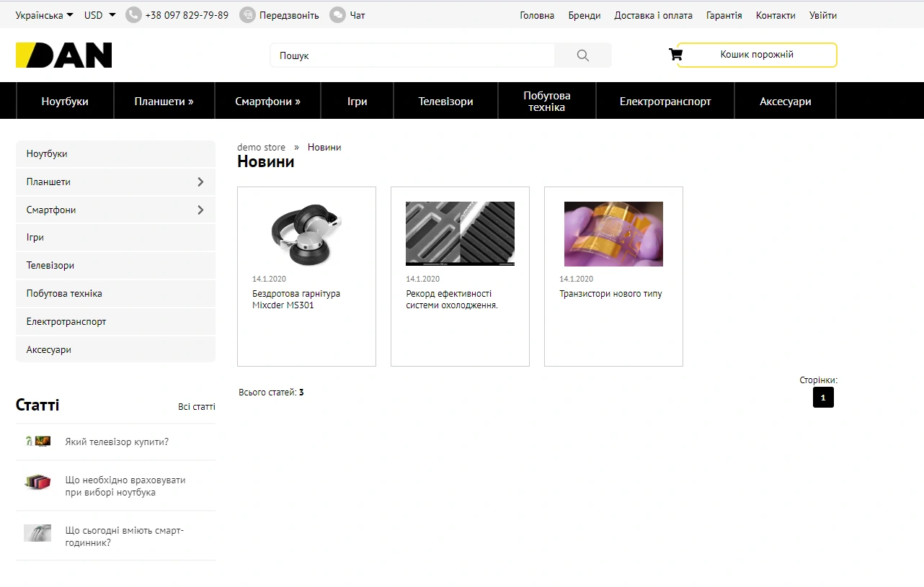Open Ноутбуки in the black navigation bar
The height and width of the screenshot is (587, 924).
point(65,102)
